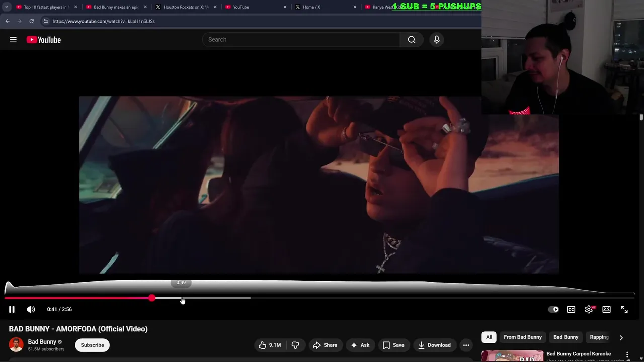Viewport: 644px width, 362px height.
Task: Open browser tab search dropdown
Action: tap(7, 7)
